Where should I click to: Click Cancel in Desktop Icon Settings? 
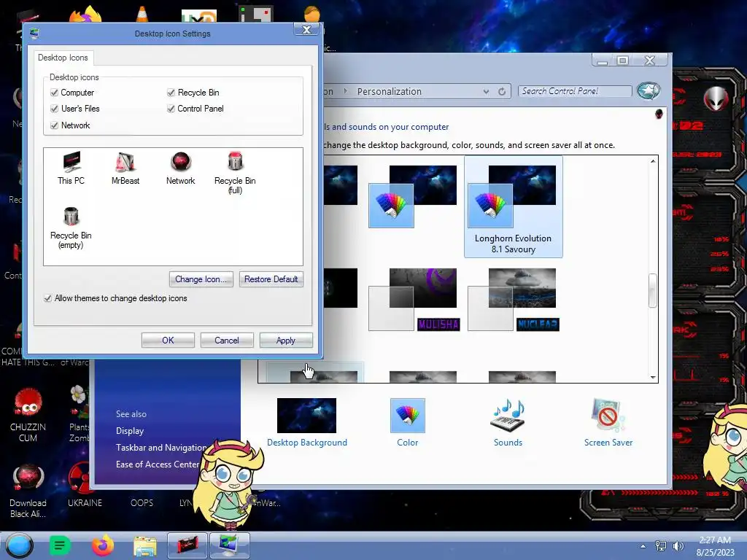tap(227, 341)
